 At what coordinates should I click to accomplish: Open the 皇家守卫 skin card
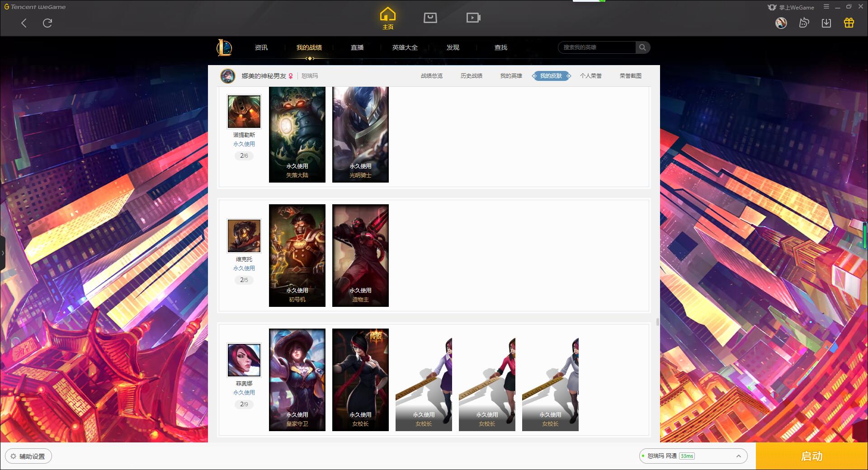[297, 380]
